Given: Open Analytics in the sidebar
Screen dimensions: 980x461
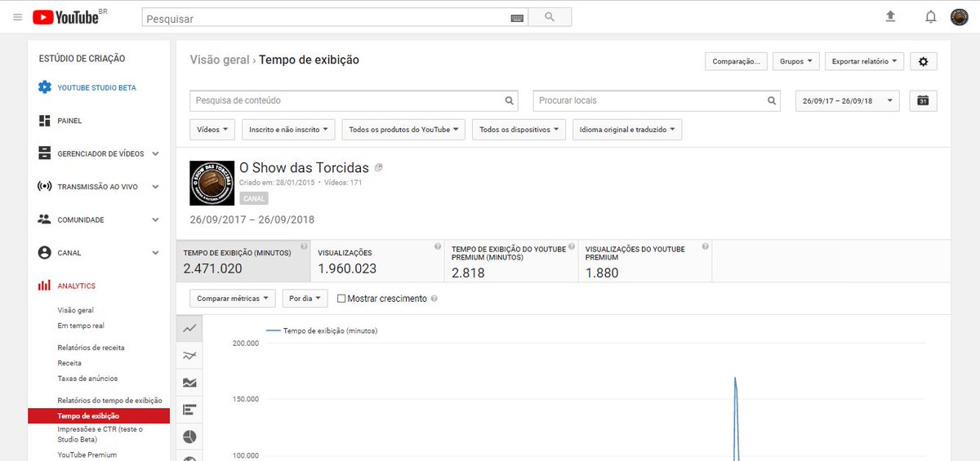Looking at the screenshot, I should pos(76,286).
